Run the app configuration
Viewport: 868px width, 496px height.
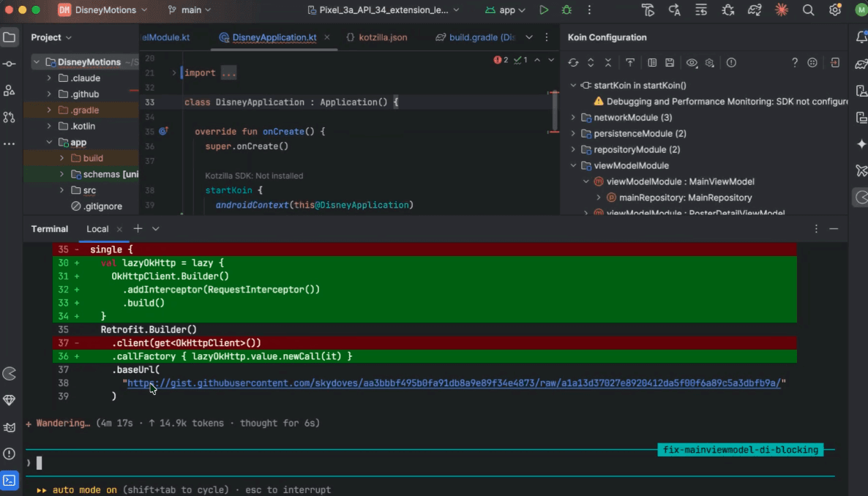tap(544, 10)
